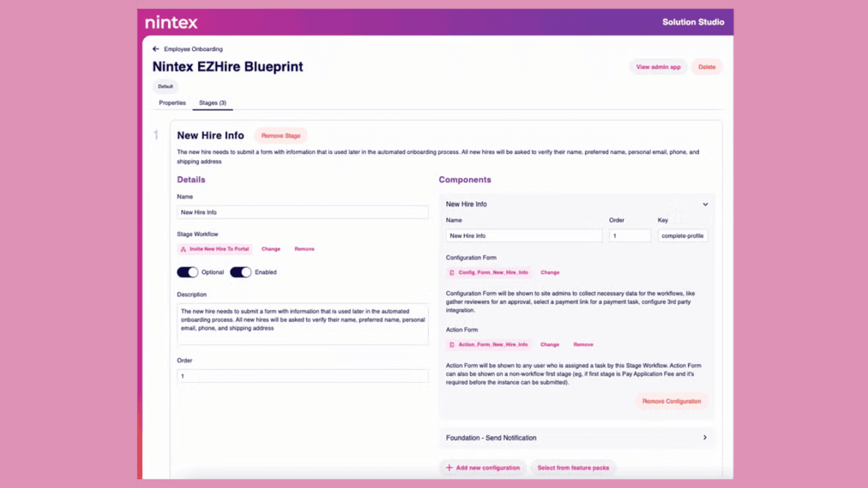The image size is (868, 488).
Task: Click the Details section heading
Action: tap(191, 180)
